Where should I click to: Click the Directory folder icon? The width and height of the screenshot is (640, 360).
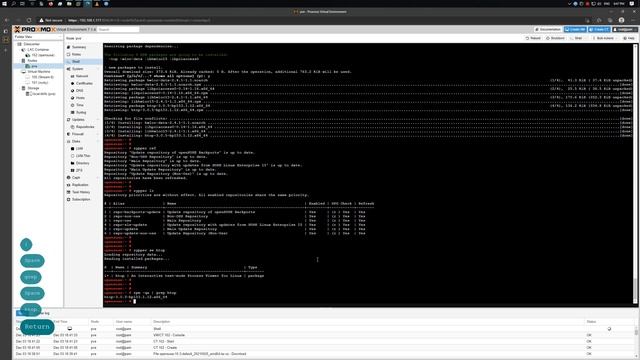point(72,163)
